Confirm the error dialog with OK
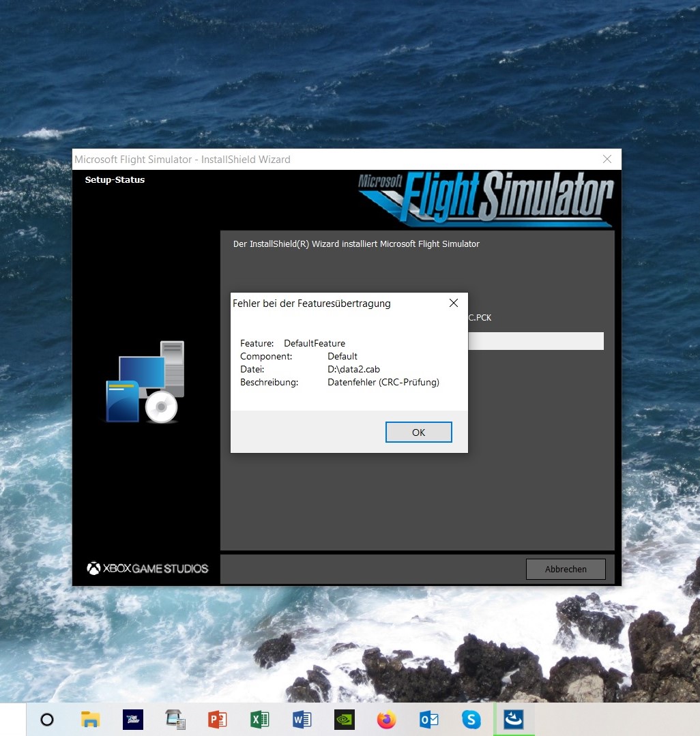The height and width of the screenshot is (736, 700). pyautogui.click(x=419, y=432)
